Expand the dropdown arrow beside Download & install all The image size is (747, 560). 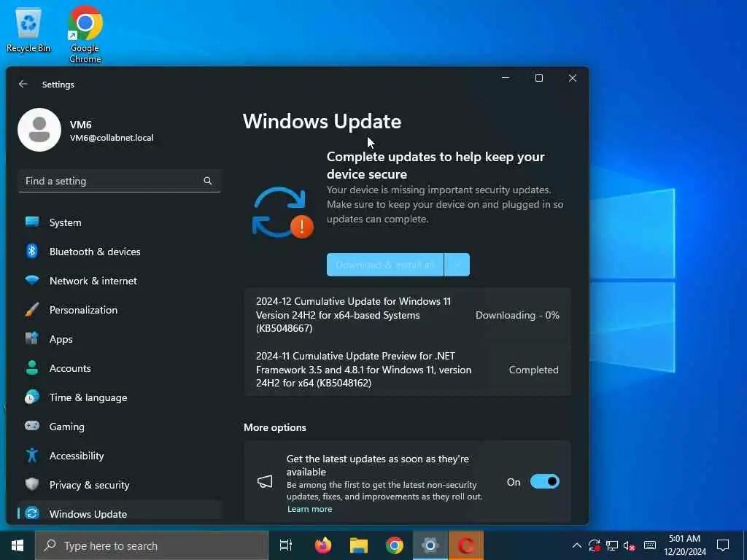click(x=457, y=265)
